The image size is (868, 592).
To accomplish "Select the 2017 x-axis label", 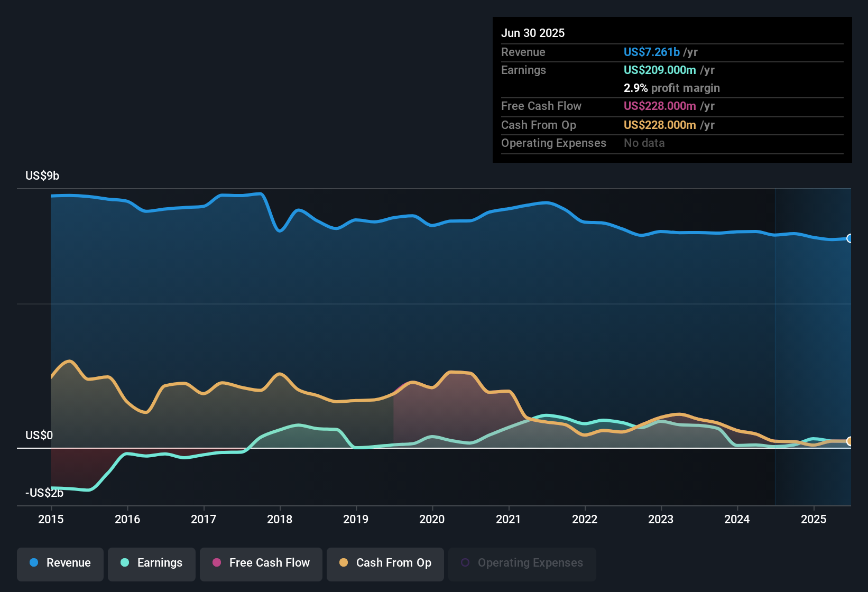I will [x=204, y=519].
